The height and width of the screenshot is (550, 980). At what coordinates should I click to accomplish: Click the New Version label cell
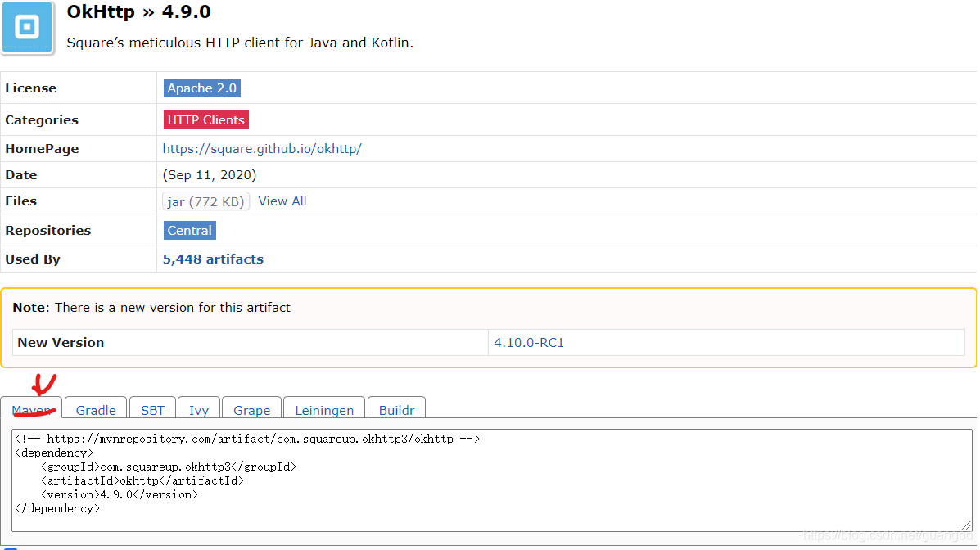[250, 342]
